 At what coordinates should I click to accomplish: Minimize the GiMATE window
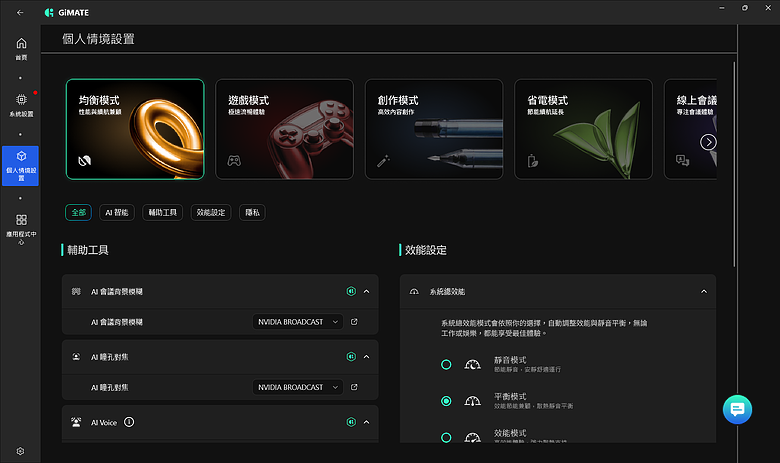point(722,8)
